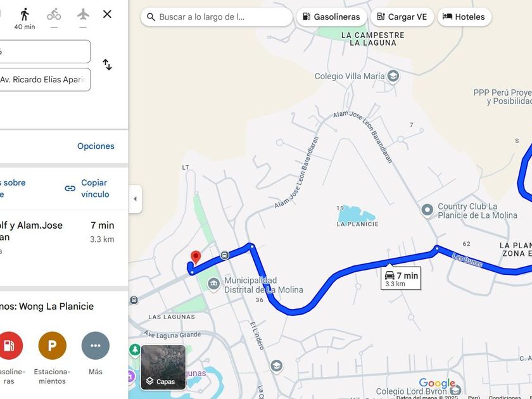Screen dimensions: 532x399
Task: Open the Opciones route options
Action: pos(96,146)
